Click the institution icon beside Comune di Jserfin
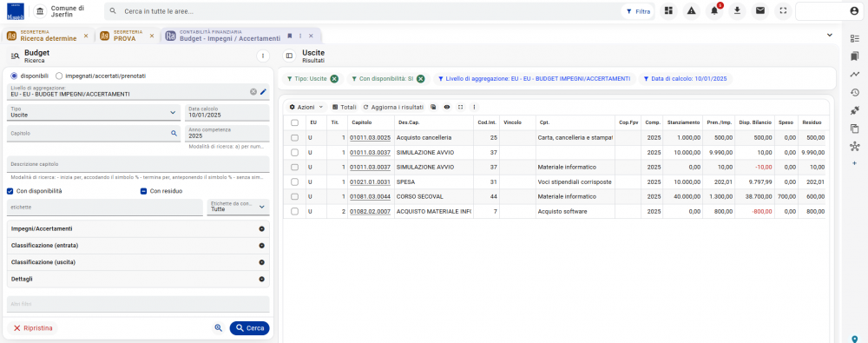The image size is (868, 343). [40, 11]
